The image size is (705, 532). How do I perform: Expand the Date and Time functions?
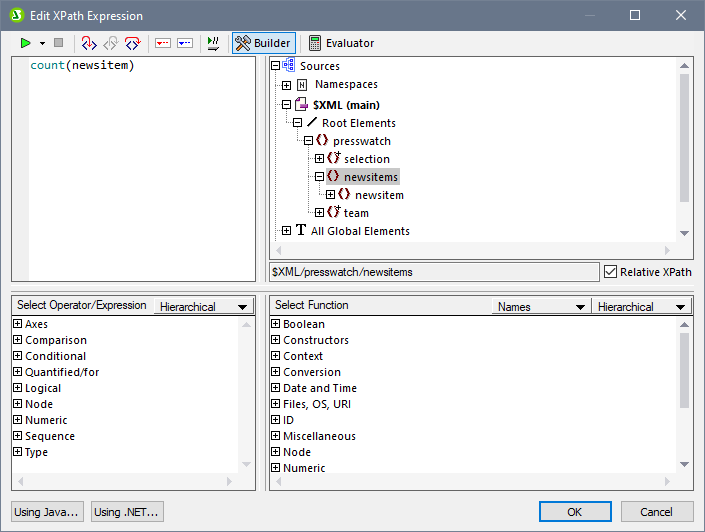click(276, 388)
